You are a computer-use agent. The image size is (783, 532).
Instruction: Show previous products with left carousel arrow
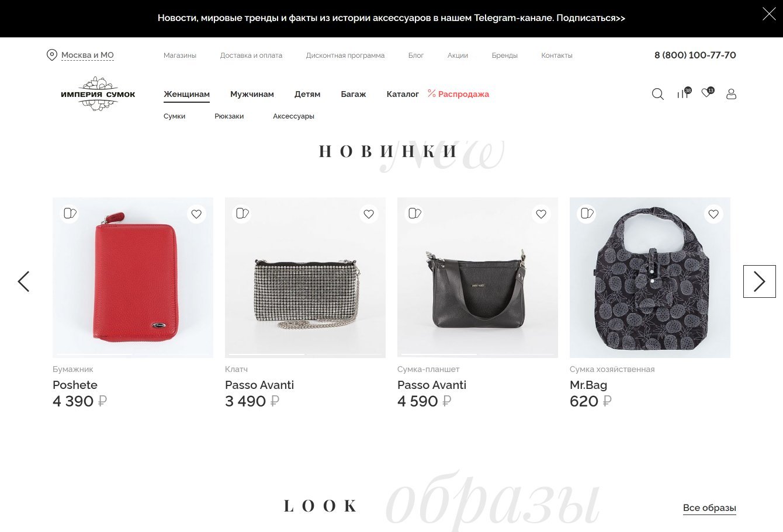(23, 281)
